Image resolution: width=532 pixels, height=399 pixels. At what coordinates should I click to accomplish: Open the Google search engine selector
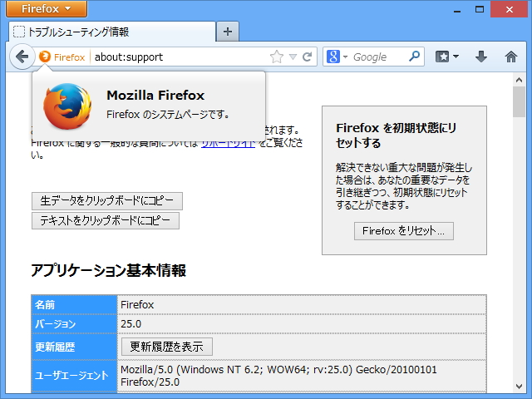337,57
